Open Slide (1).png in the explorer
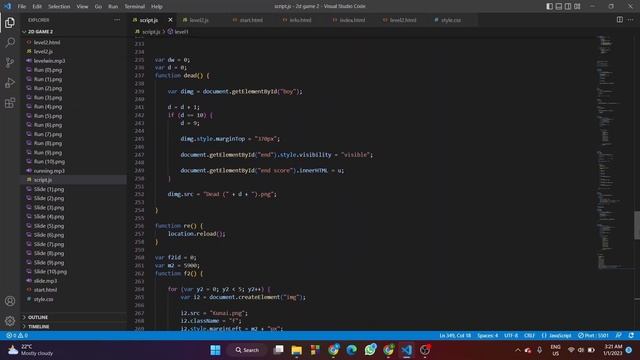The image size is (640, 360). click(73, 189)
